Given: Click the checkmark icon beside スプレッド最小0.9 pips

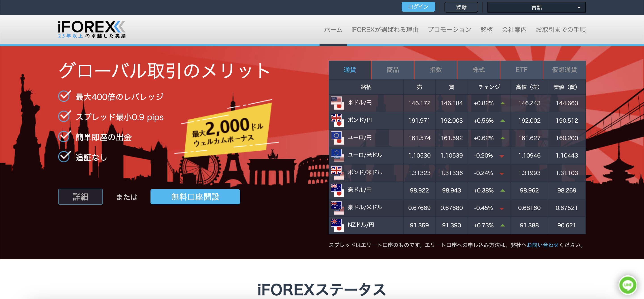Looking at the screenshot, I should click(64, 116).
